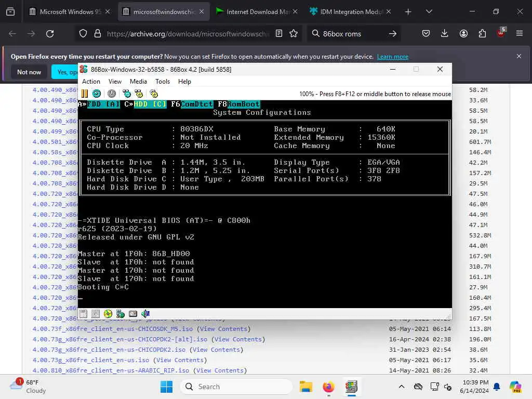Click second floppy drive status icon
Viewport: 532px width, 399px height.
coord(96,314)
